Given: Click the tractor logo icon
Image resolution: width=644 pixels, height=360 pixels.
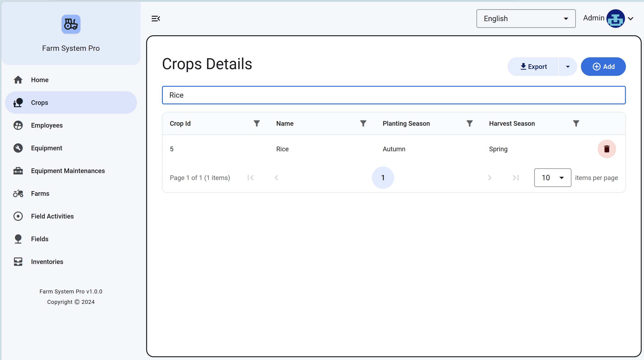Looking at the screenshot, I should pyautogui.click(x=71, y=24).
